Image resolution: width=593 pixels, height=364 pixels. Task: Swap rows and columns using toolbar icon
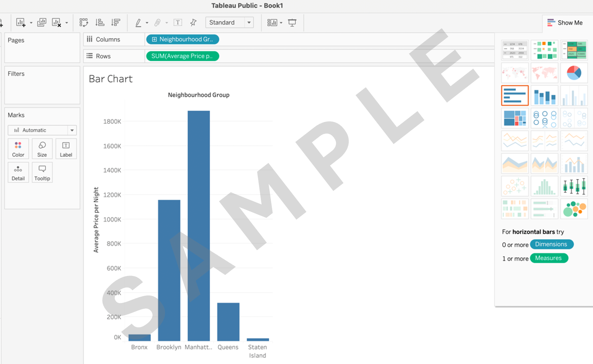coord(84,23)
